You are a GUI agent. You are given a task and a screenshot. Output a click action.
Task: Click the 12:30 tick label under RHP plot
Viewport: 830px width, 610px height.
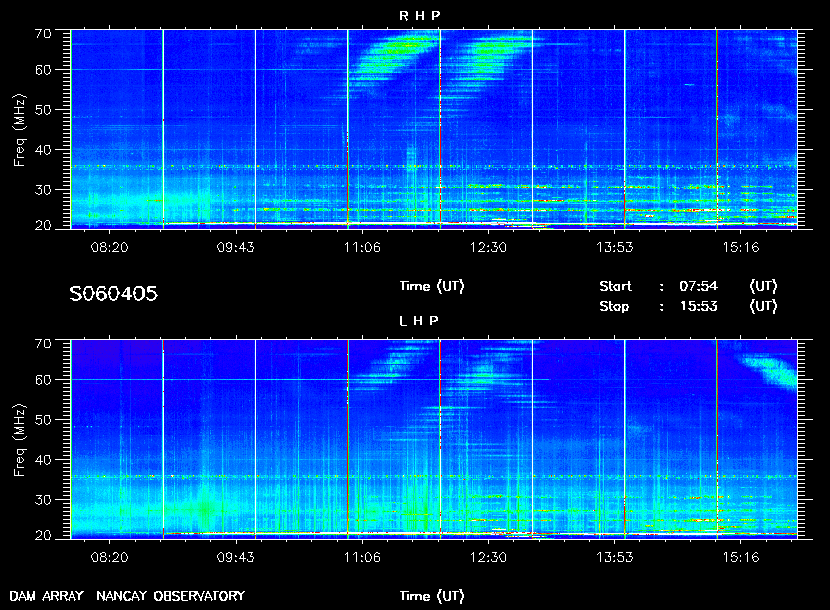coord(488,247)
